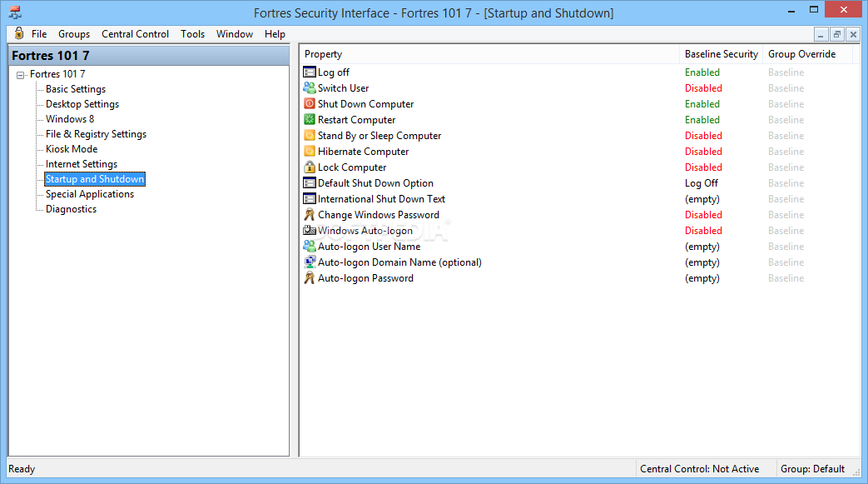Screen dimensions: 868x484
Task: Open the Central Control menu
Action: (135, 34)
